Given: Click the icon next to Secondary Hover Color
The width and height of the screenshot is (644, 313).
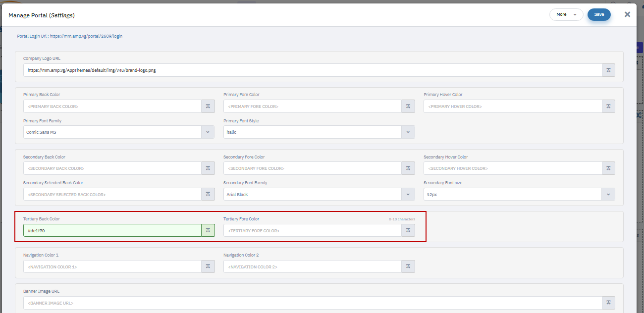Looking at the screenshot, I should click(608, 168).
